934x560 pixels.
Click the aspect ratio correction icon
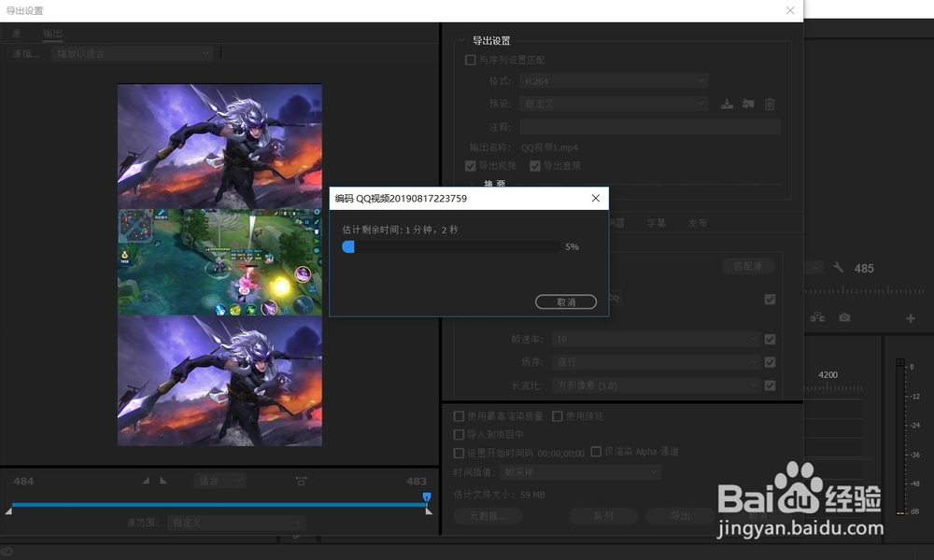coord(302,481)
